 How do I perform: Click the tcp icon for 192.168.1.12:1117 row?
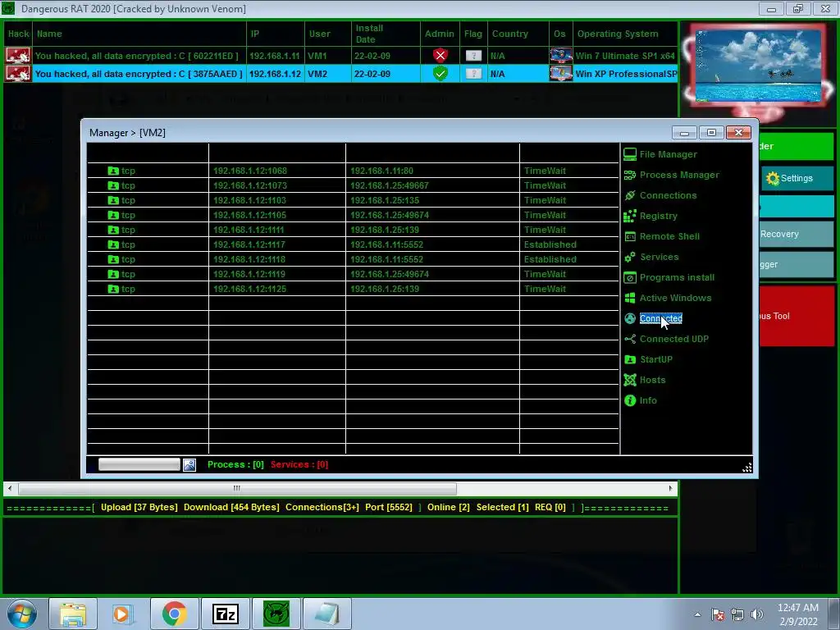click(x=113, y=244)
